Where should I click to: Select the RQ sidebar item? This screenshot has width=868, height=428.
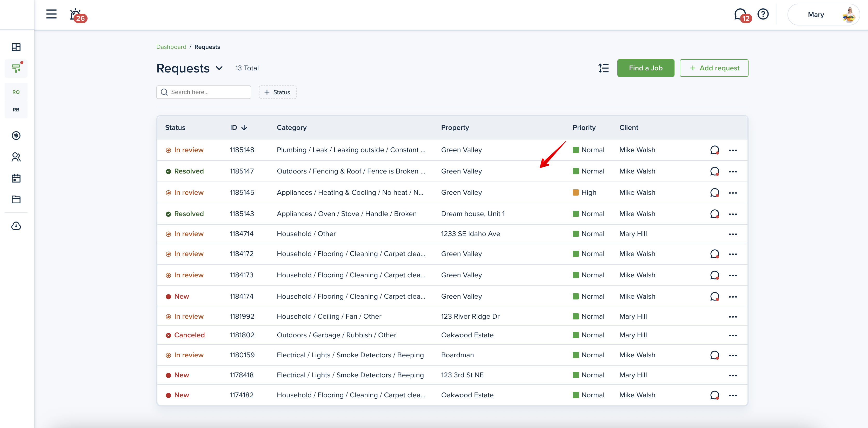tap(16, 92)
